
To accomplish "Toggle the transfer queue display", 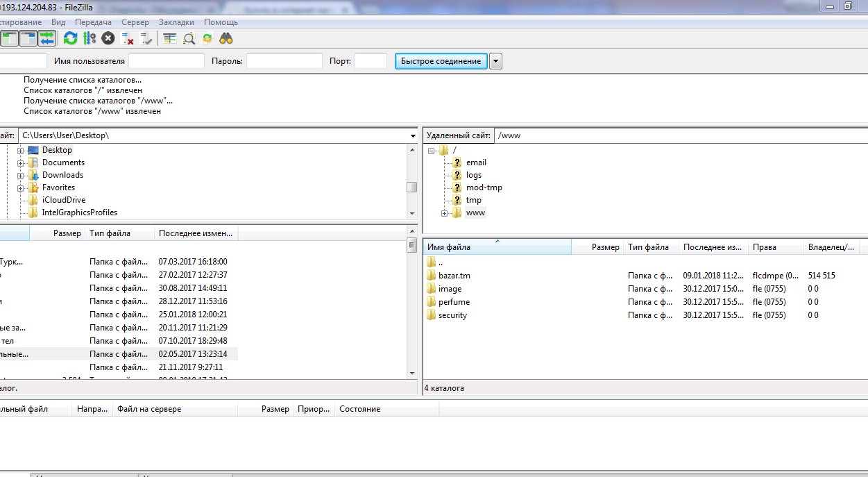I will pos(47,38).
